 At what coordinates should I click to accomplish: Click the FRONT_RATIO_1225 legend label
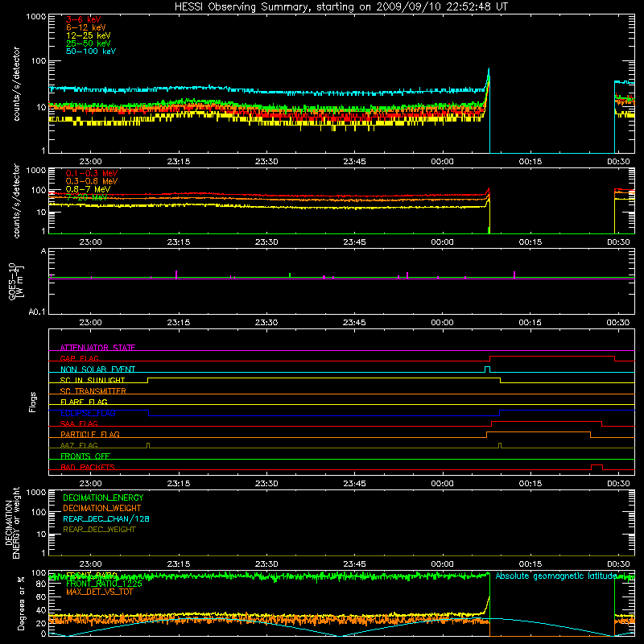(x=104, y=584)
